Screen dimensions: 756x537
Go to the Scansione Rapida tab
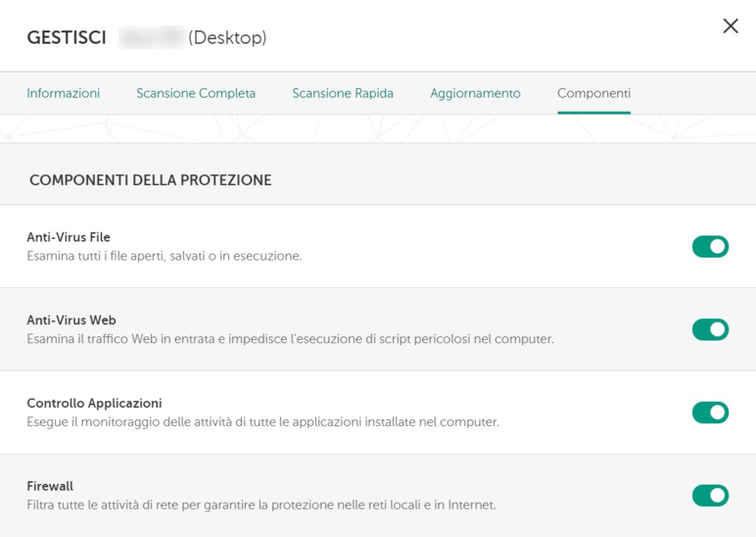pyautogui.click(x=343, y=93)
